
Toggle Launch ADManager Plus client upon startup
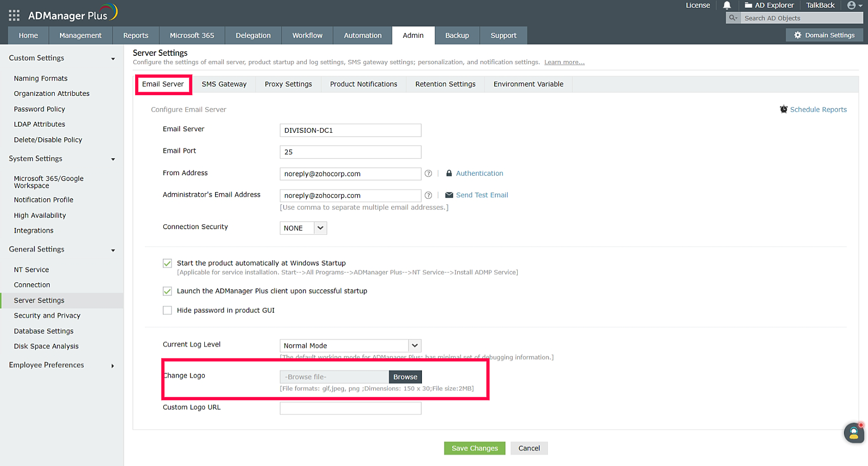(x=167, y=291)
